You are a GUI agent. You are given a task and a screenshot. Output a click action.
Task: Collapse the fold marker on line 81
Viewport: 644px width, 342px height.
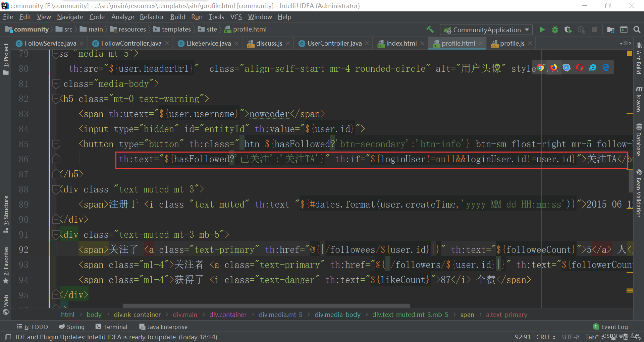(56, 83)
